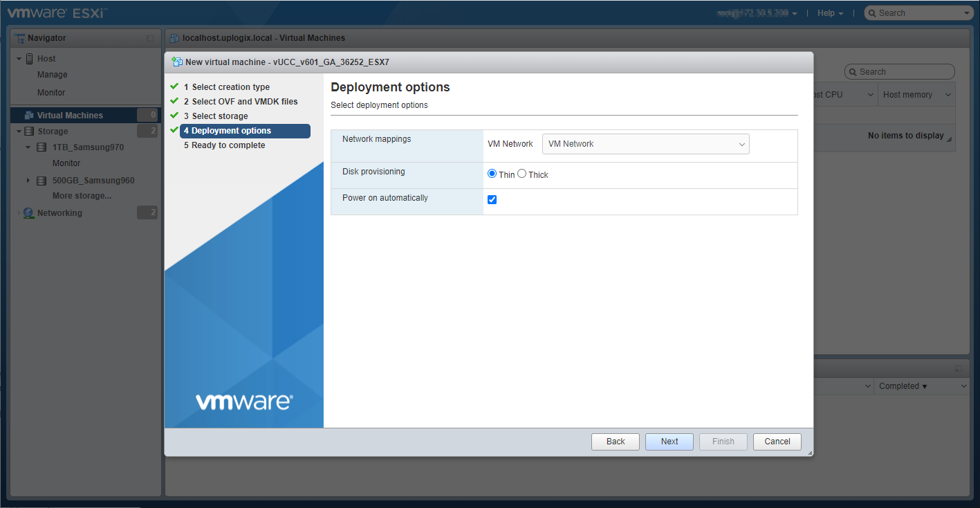This screenshot has height=508, width=980.
Task: Expand the 500GB_Samsung960 tree node
Action: [28, 181]
